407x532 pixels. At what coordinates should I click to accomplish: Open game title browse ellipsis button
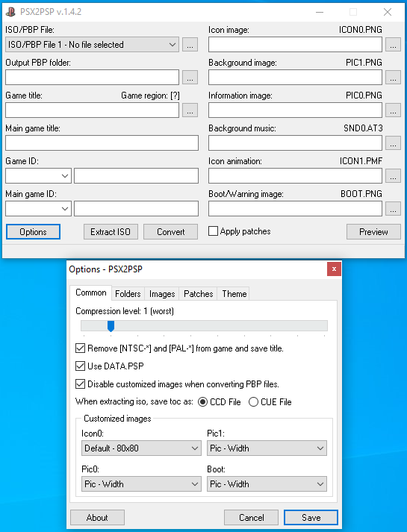click(x=190, y=110)
